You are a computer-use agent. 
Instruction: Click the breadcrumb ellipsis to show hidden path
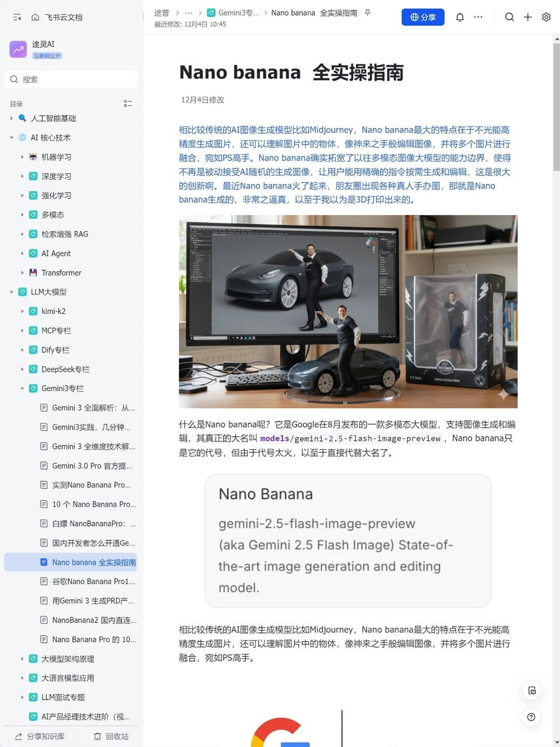[189, 12]
